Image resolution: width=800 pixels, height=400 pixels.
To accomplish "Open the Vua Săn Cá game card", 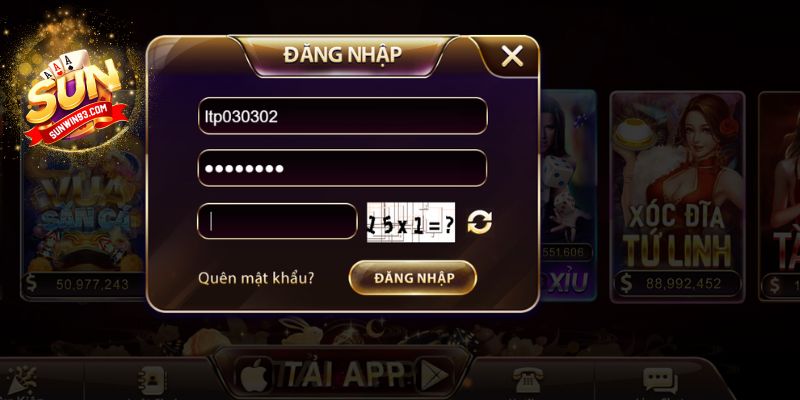I will pyautogui.click(x=84, y=224).
